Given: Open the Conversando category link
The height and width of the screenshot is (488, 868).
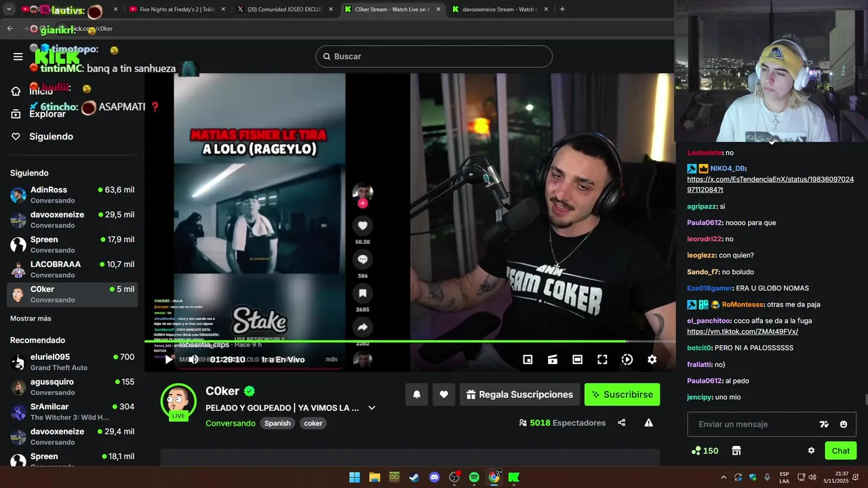Looking at the screenshot, I should [x=231, y=423].
